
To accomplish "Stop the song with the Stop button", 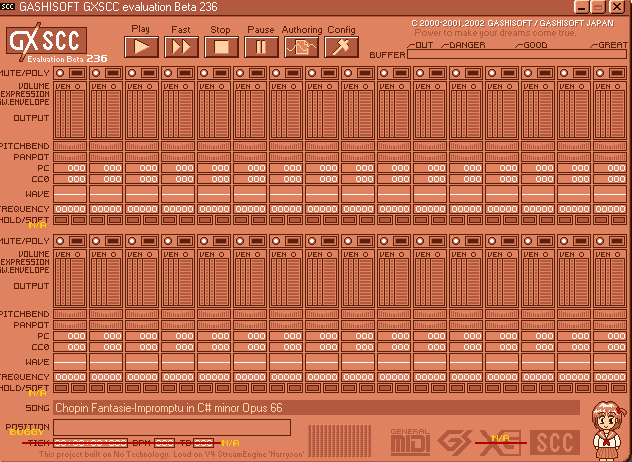I will 221,47.
